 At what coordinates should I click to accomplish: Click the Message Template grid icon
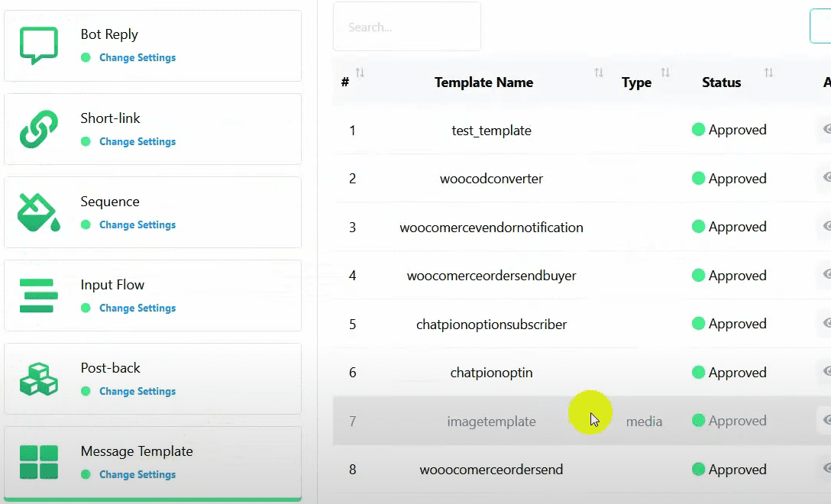tap(38, 462)
